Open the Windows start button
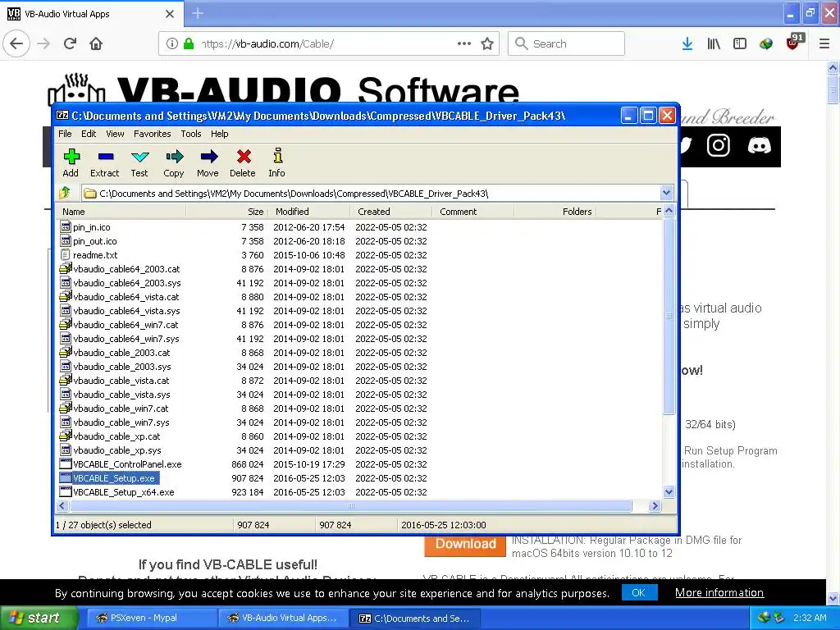 coord(39,618)
